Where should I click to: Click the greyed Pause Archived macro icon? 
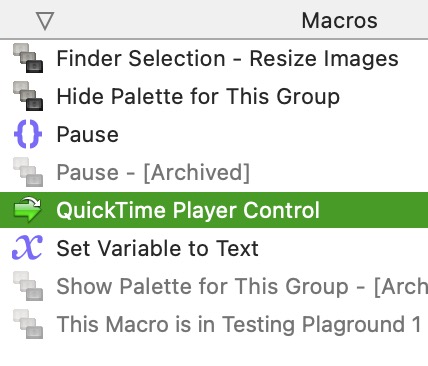click(28, 172)
